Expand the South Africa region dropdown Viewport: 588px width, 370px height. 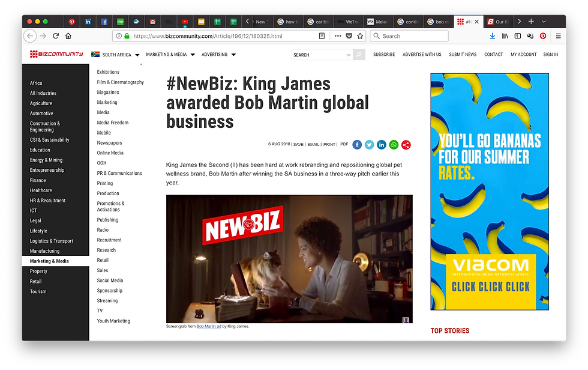pyautogui.click(x=137, y=55)
